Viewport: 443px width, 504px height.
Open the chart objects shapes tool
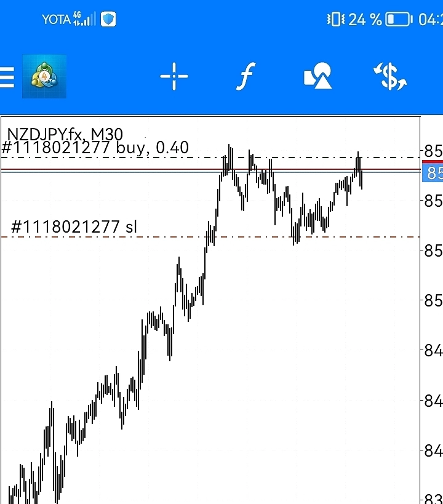point(317,76)
